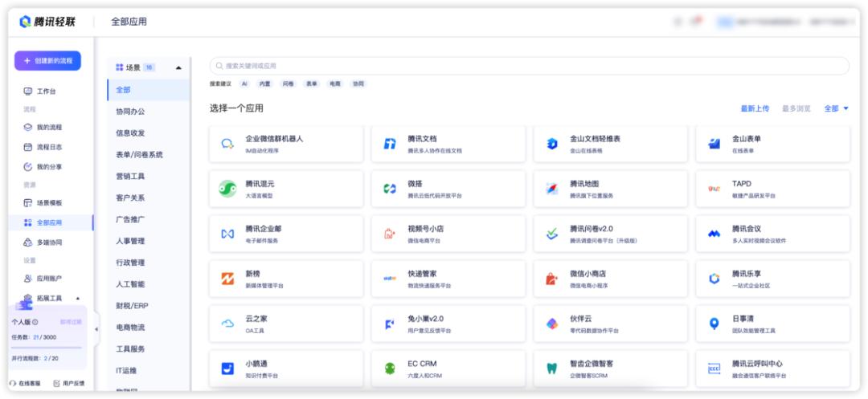868x399 pixels.
Task: Collapse the 拓展工具 sidebar group
Action: pos(77,299)
